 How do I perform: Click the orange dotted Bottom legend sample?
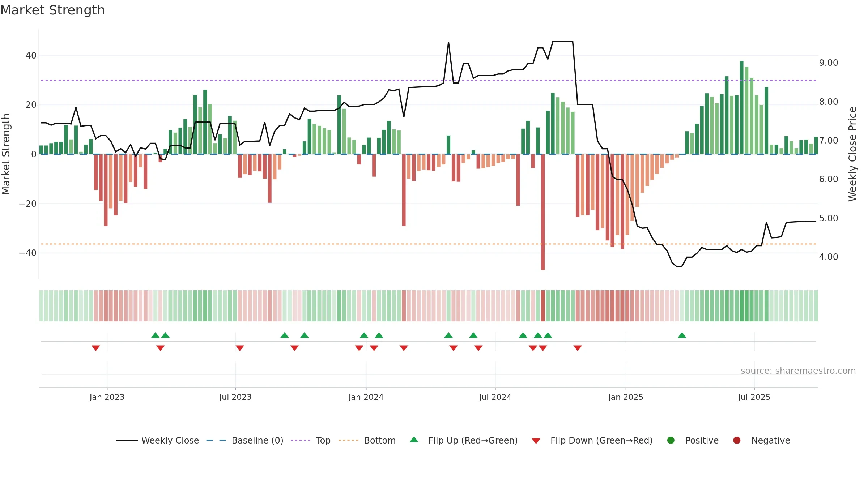coord(348,440)
